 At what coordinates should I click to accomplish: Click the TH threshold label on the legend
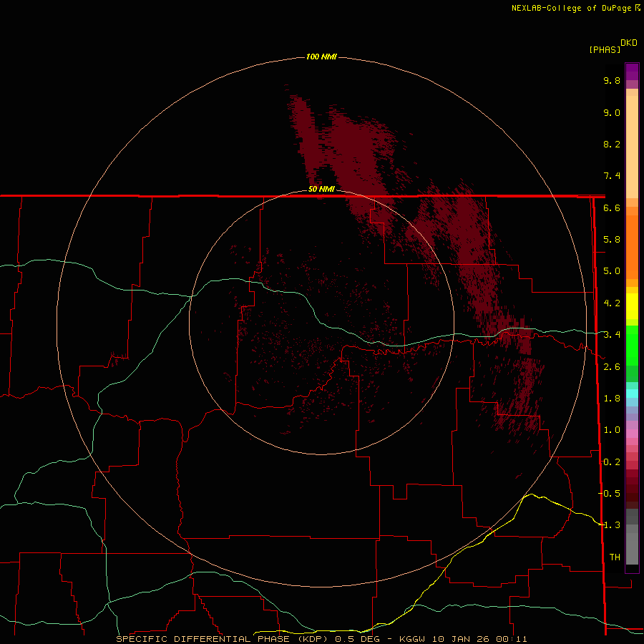click(x=615, y=557)
